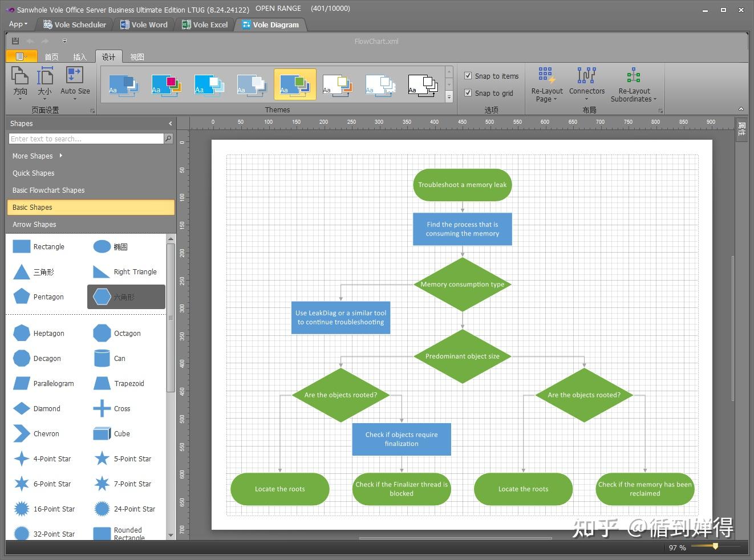This screenshot has height=560, width=754.
Task: Select the Octagon shape
Action: tap(102, 334)
